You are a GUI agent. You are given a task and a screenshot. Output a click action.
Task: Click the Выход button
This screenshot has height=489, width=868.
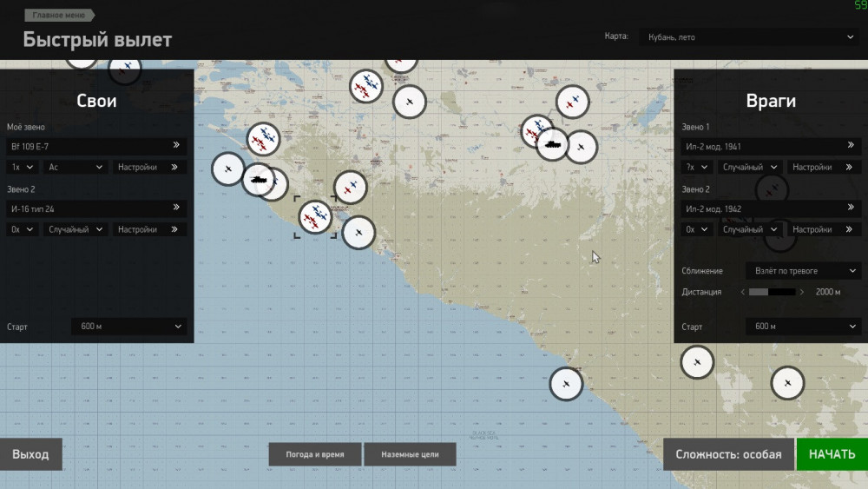click(30, 454)
